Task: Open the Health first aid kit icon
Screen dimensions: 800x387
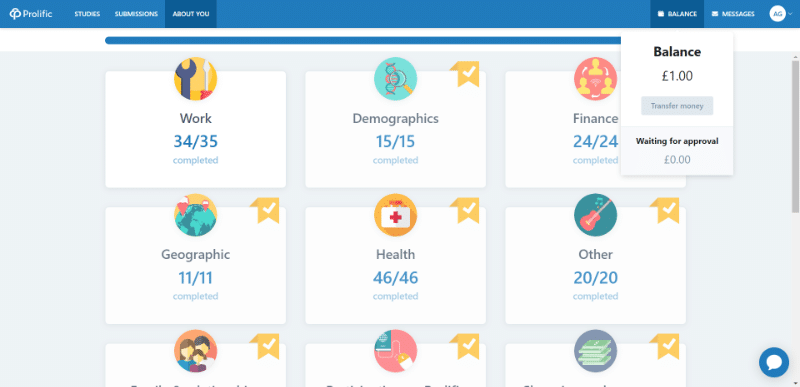Action: coord(395,215)
